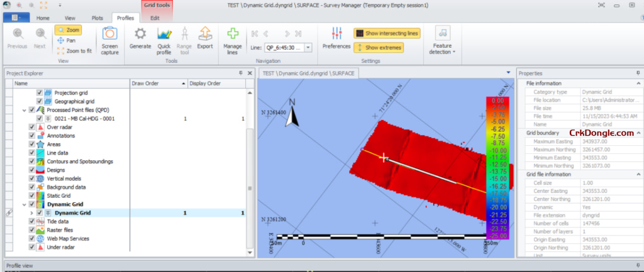Screen dimensions: 644x272
Task: Toggle Show intersecting lines
Action: tap(386, 33)
